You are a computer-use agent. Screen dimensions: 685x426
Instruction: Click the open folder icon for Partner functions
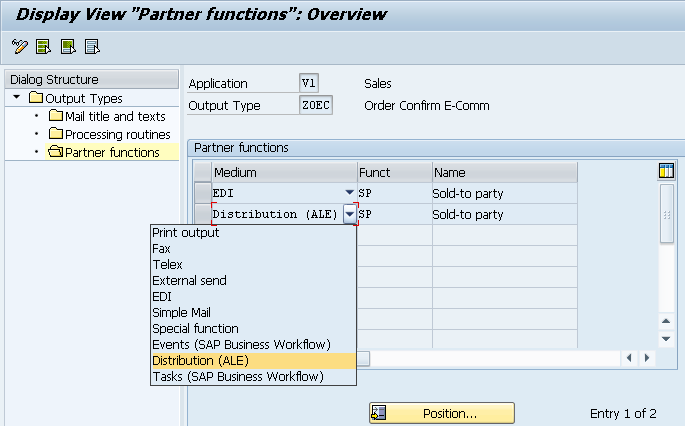pyautogui.click(x=56, y=153)
